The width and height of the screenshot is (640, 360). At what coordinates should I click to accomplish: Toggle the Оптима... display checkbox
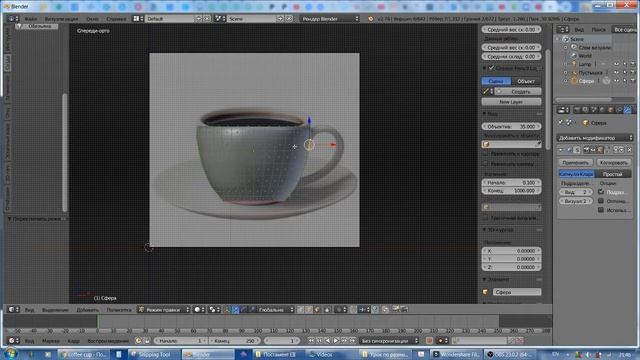pyautogui.click(x=601, y=201)
